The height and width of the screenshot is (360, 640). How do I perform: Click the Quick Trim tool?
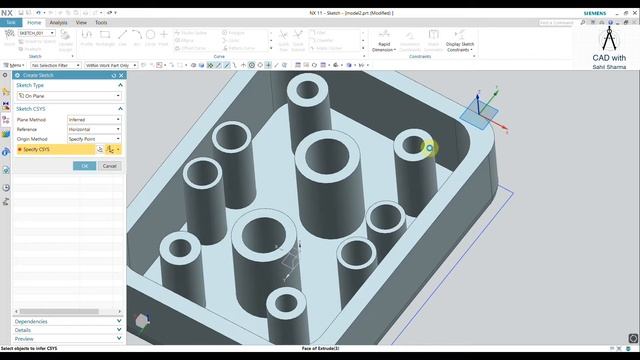coord(283,41)
